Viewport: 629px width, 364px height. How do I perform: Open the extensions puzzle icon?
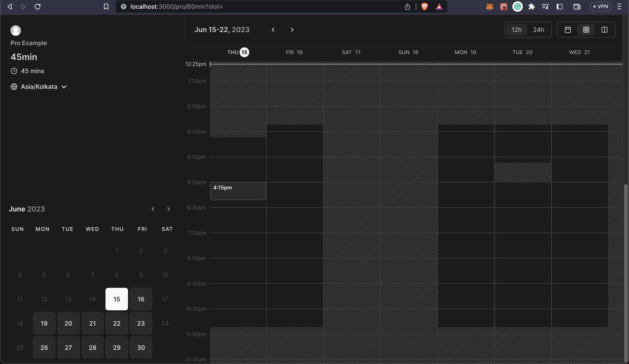[x=531, y=7]
